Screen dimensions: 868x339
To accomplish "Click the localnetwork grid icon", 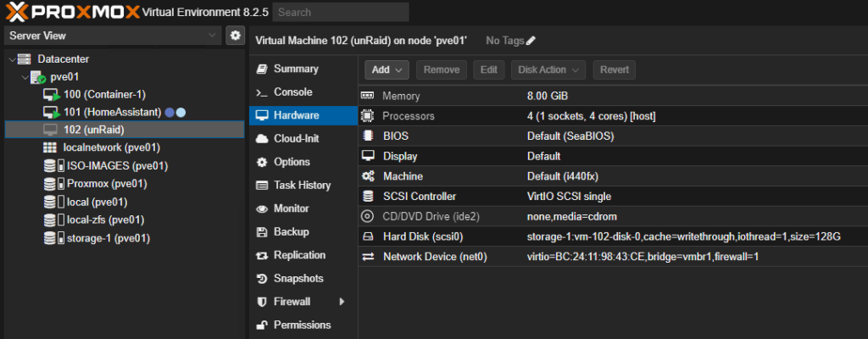I will coord(49,148).
